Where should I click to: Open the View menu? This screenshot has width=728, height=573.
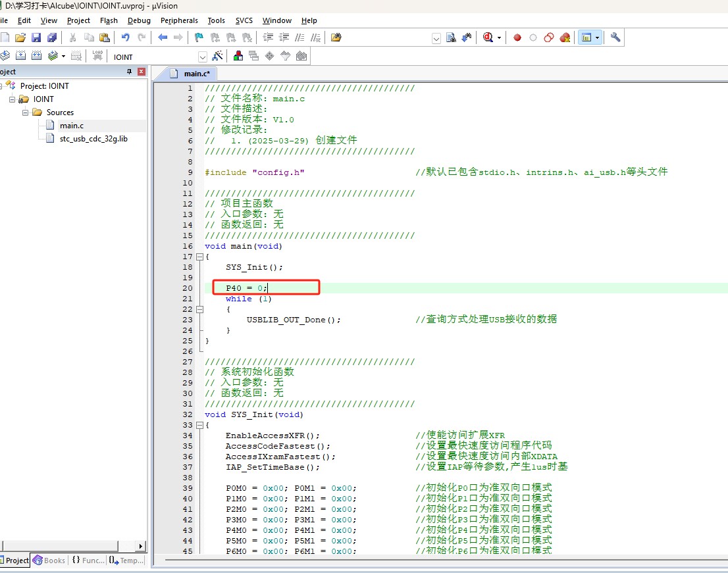(x=49, y=20)
